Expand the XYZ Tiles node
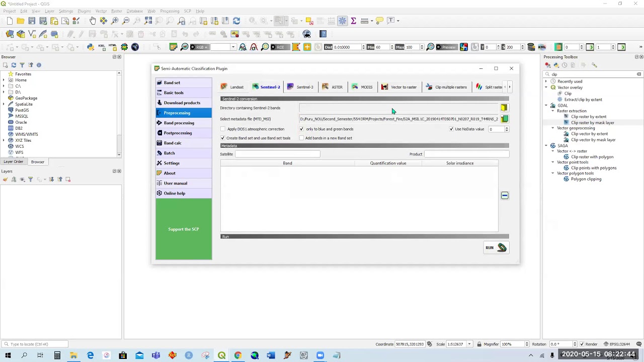This screenshot has height=362, width=644. (4, 140)
